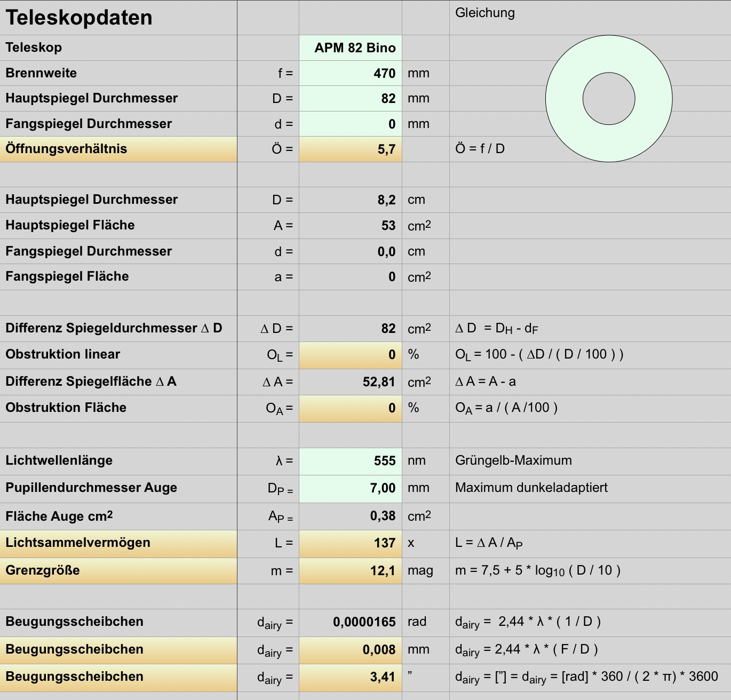Screen dimensions: 731x700
Task: Select Fangspiegel Durchmesser input 0 mm
Action: (351, 124)
